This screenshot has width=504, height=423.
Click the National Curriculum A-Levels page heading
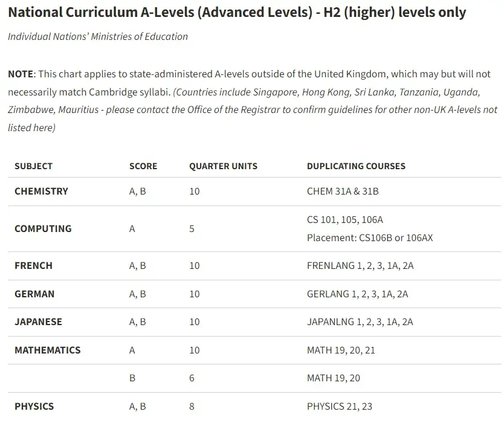coord(237,12)
